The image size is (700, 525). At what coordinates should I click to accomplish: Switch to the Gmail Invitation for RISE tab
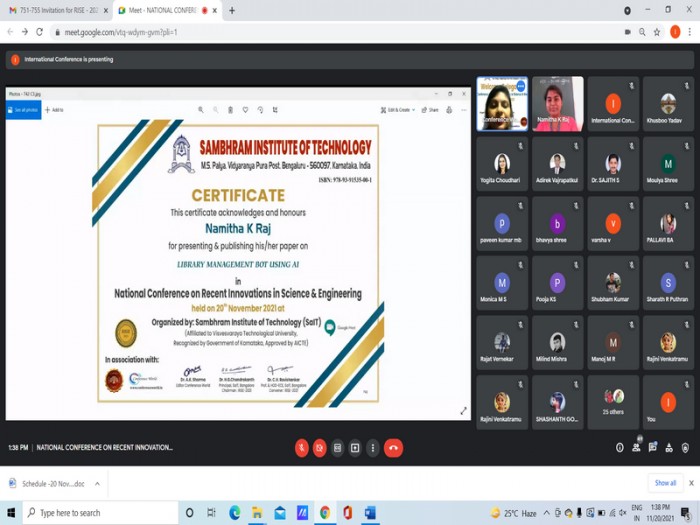pyautogui.click(x=58, y=10)
